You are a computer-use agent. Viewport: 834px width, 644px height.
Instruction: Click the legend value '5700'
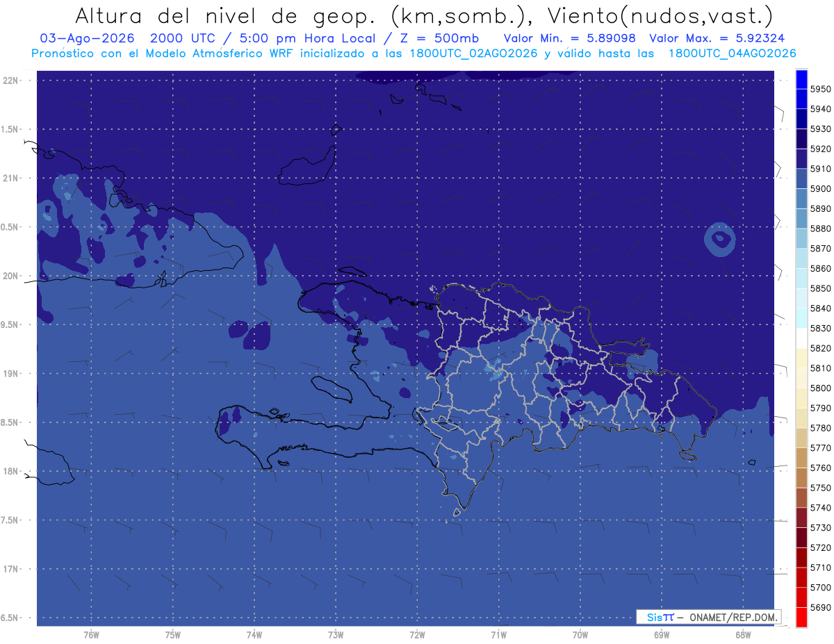(x=820, y=587)
